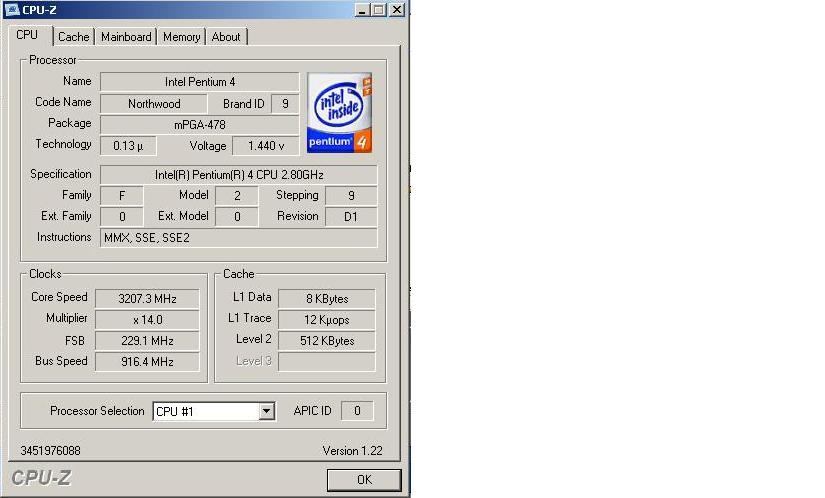This screenshot has height=498, width=825.
Task: Click the 'Instructions' label
Action: pyautogui.click(x=64, y=237)
